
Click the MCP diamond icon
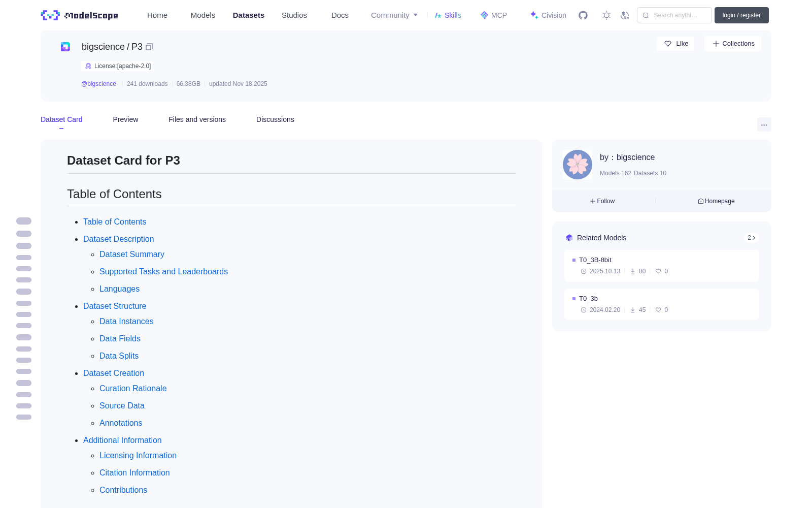coord(484,15)
